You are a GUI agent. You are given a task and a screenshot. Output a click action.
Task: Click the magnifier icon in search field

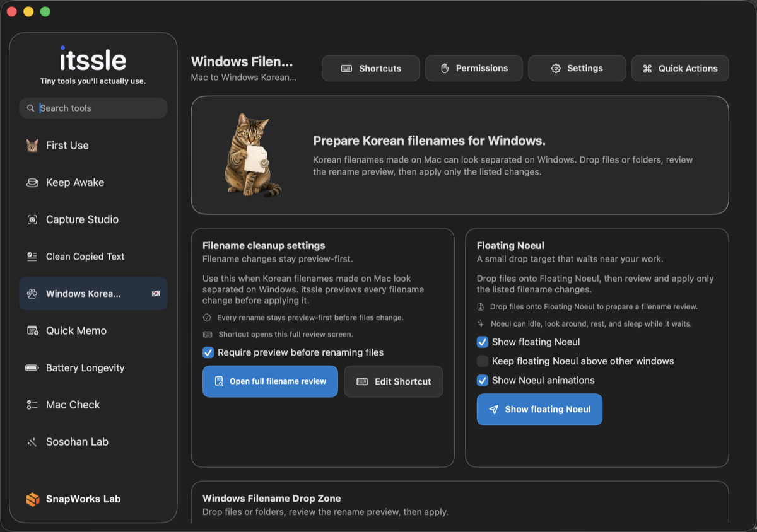point(30,108)
